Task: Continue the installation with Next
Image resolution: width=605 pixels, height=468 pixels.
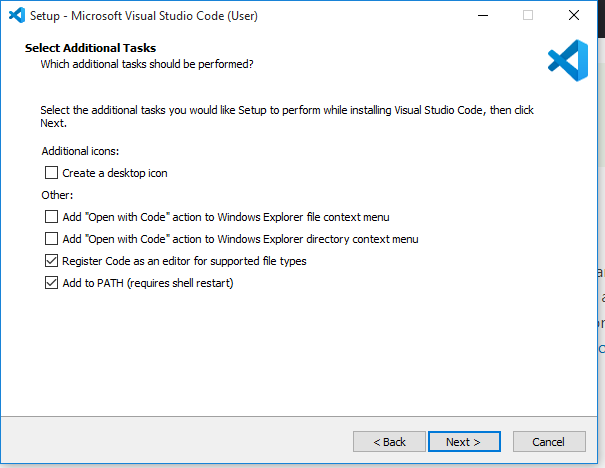Action: pos(464,442)
